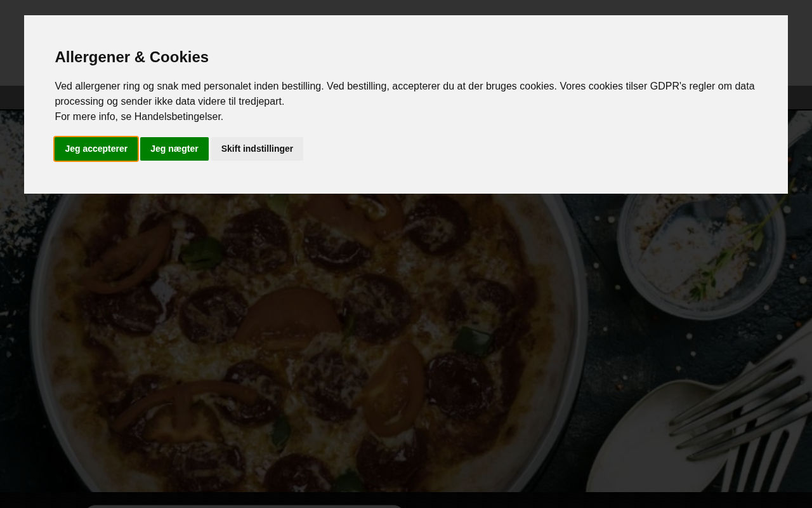The image size is (812, 508).
Task: Click the black strip below the pizza photo
Action: tap(571, 500)
